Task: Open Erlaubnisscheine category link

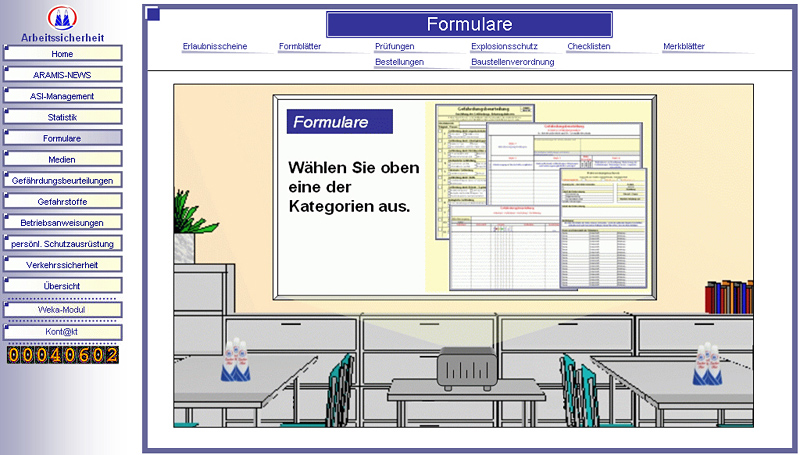Action: (214, 47)
